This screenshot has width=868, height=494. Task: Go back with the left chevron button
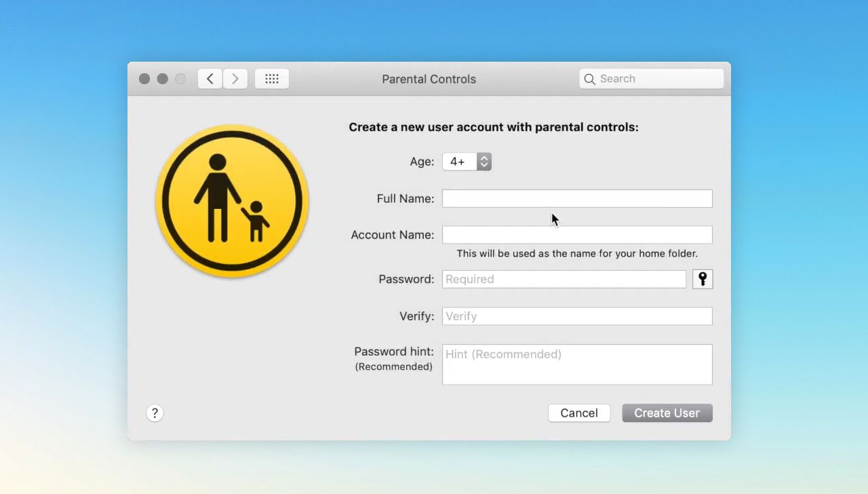click(x=210, y=79)
